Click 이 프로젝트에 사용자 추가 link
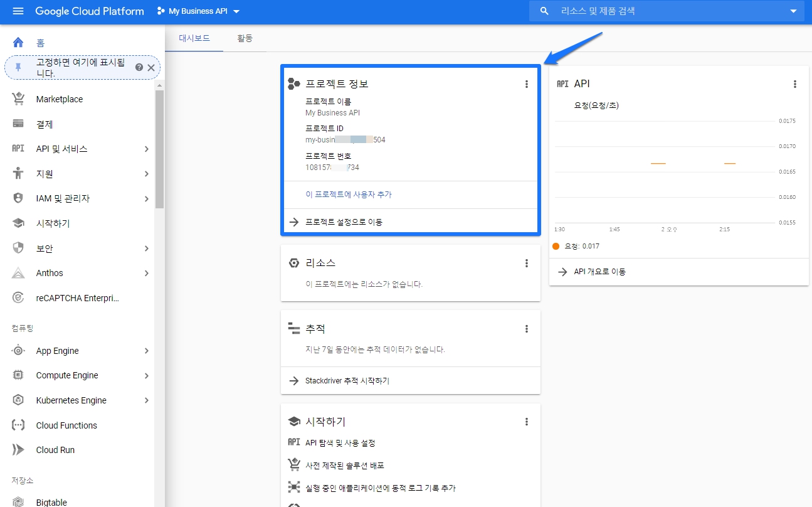Viewport: 812px width, 507px height. click(x=349, y=195)
